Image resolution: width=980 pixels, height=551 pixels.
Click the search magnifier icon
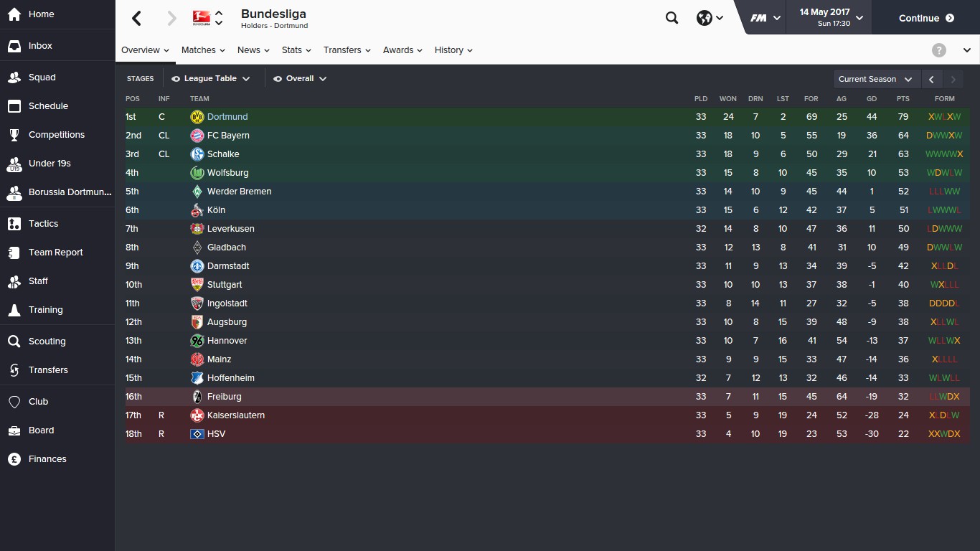(672, 18)
